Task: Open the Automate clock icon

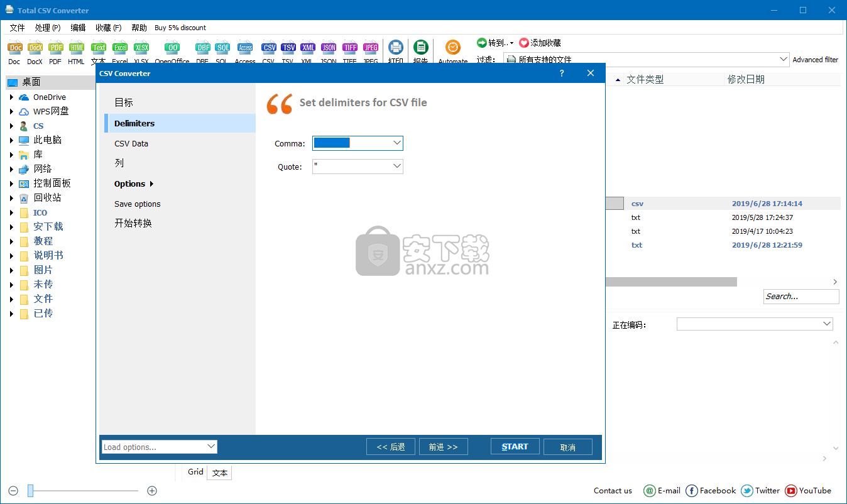Action: coord(453,47)
